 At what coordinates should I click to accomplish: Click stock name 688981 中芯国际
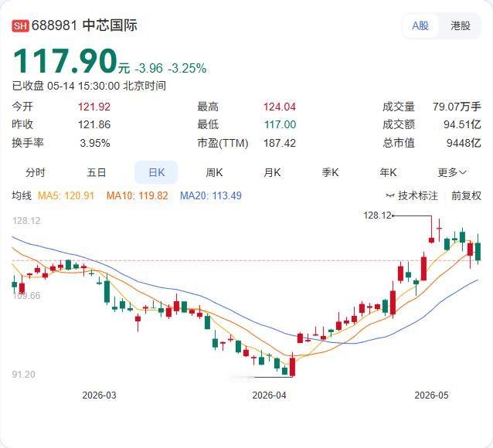point(84,25)
